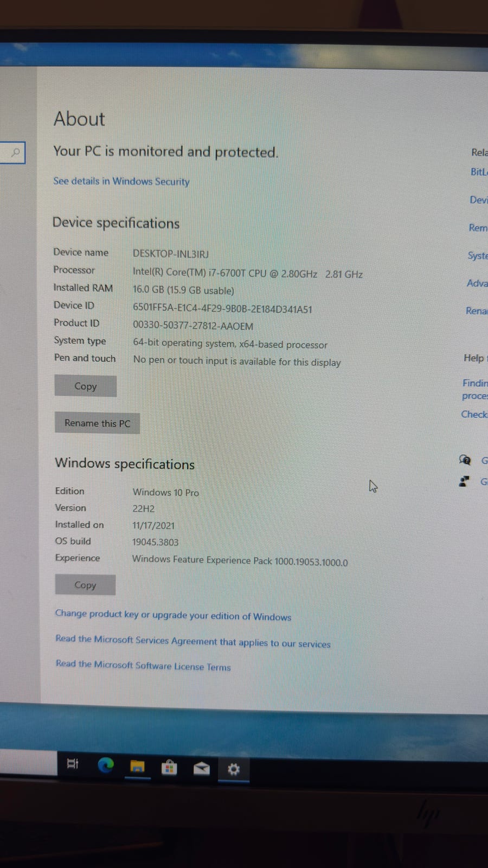Launch Microsoft Edge from the taskbar
Image resolution: width=488 pixels, height=868 pixels.
(x=106, y=765)
